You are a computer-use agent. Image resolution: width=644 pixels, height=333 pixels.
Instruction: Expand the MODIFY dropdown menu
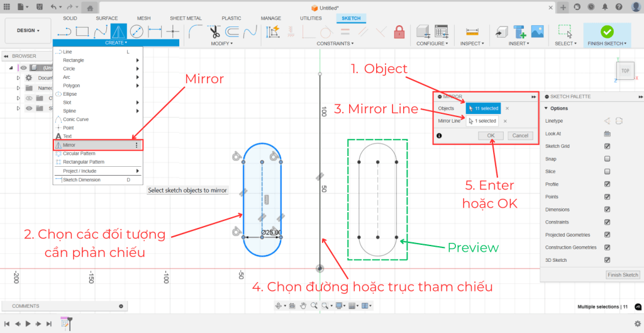pos(222,43)
